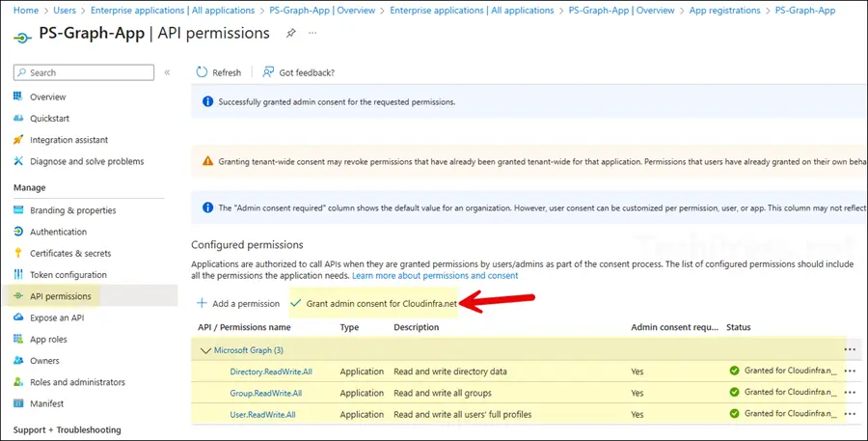This screenshot has width=868, height=441.
Task: Open the more options ellipsis for User.ReadWrite.All
Action: [850, 415]
